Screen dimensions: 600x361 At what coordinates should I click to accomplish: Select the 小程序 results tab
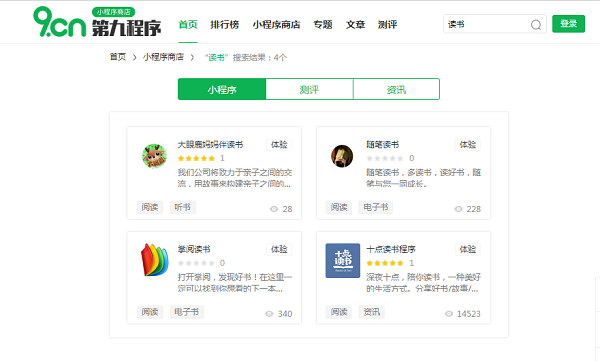(222, 89)
